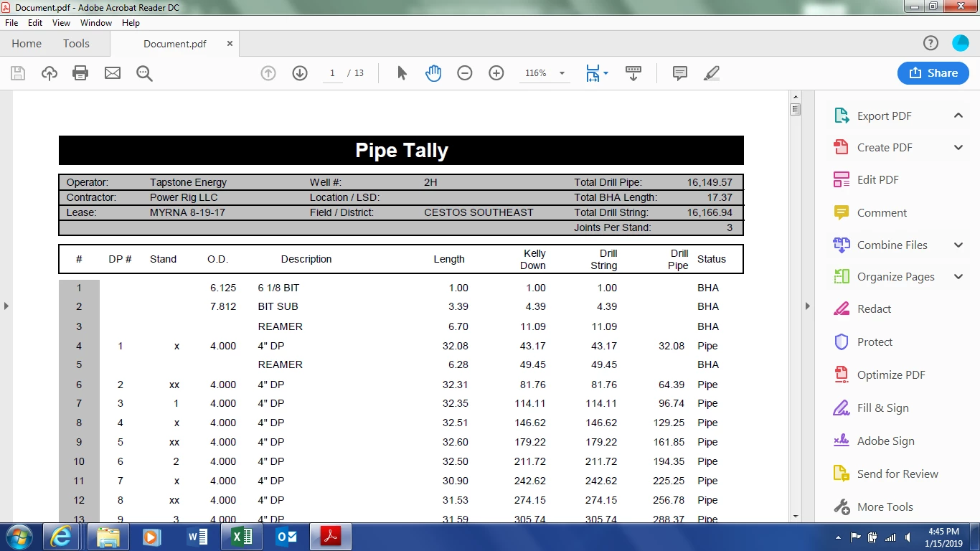980x551 pixels.
Task: Open the Protect tool
Action: click(874, 342)
